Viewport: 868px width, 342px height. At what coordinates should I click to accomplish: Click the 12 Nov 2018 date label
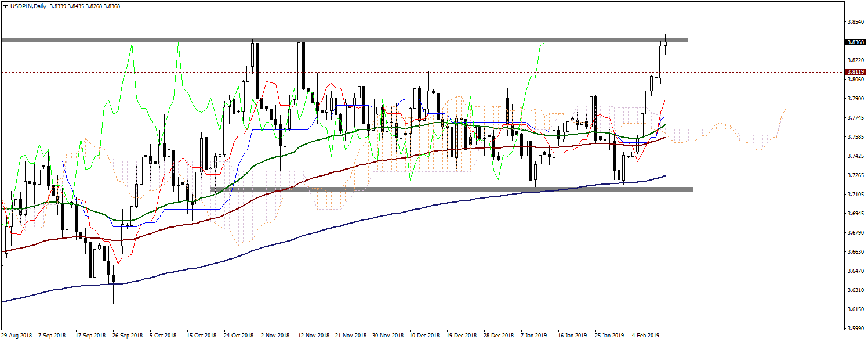[313, 336]
